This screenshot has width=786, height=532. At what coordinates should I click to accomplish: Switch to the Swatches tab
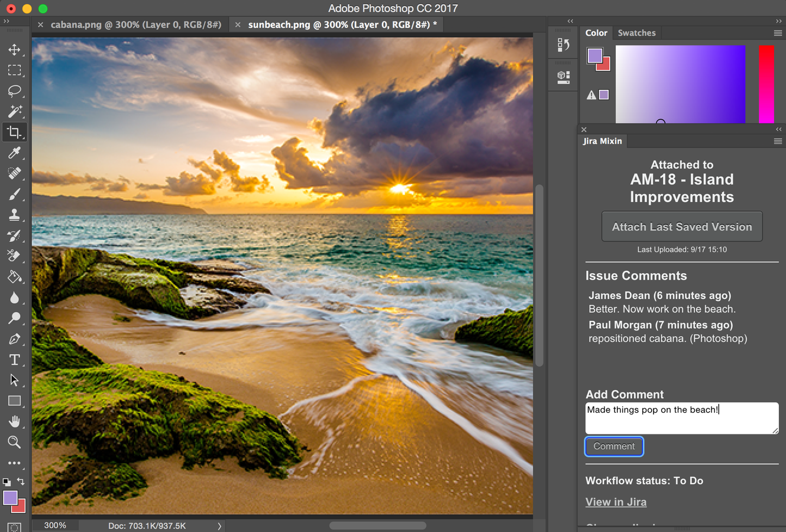click(x=636, y=33)
